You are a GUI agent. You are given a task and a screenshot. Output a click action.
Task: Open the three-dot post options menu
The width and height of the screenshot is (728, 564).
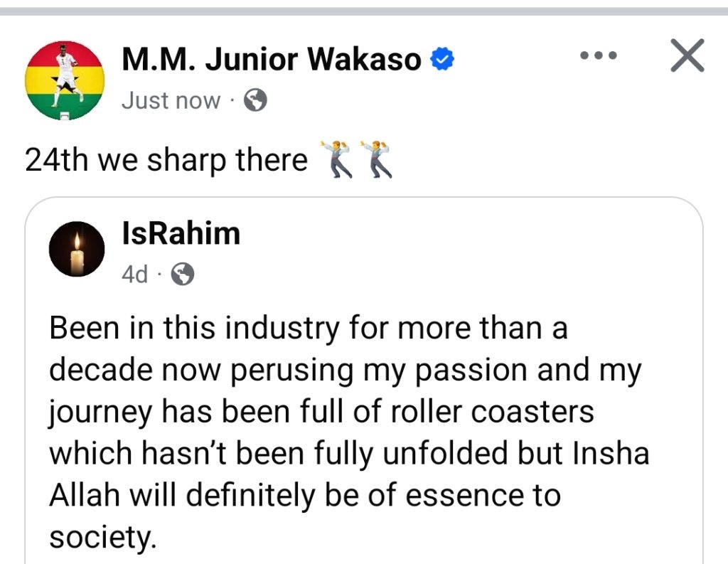599,55
